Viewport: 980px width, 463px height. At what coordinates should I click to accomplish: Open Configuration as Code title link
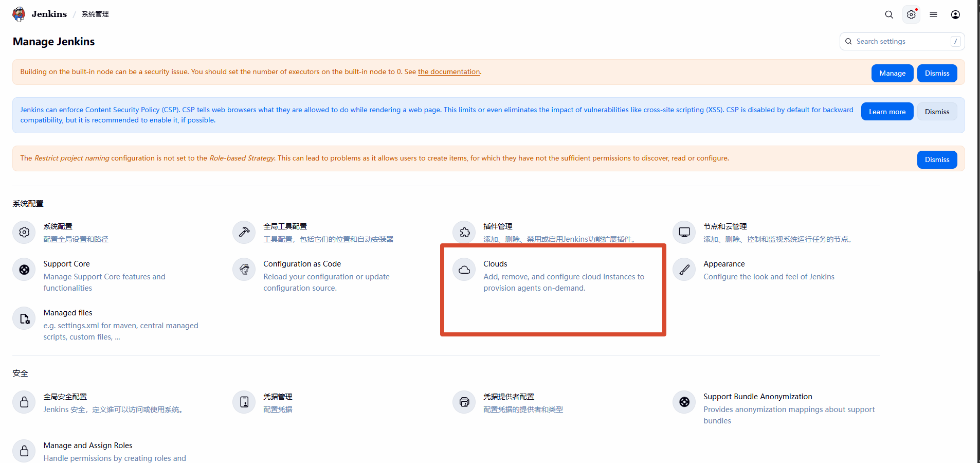tap(302, 264)
